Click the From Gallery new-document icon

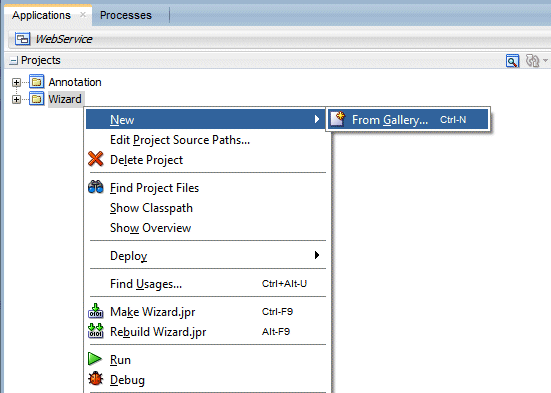[338, 119]
